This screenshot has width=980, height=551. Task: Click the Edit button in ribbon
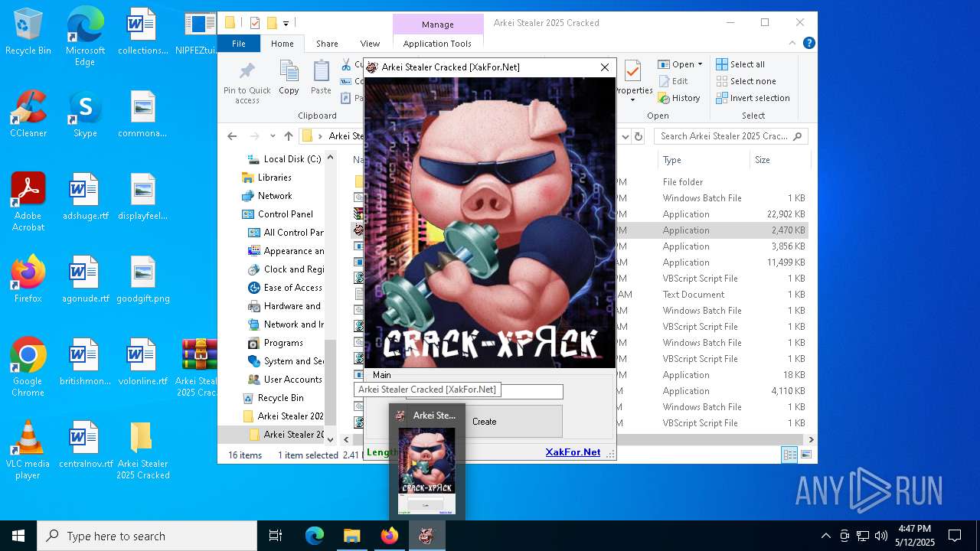pos(673,81)
